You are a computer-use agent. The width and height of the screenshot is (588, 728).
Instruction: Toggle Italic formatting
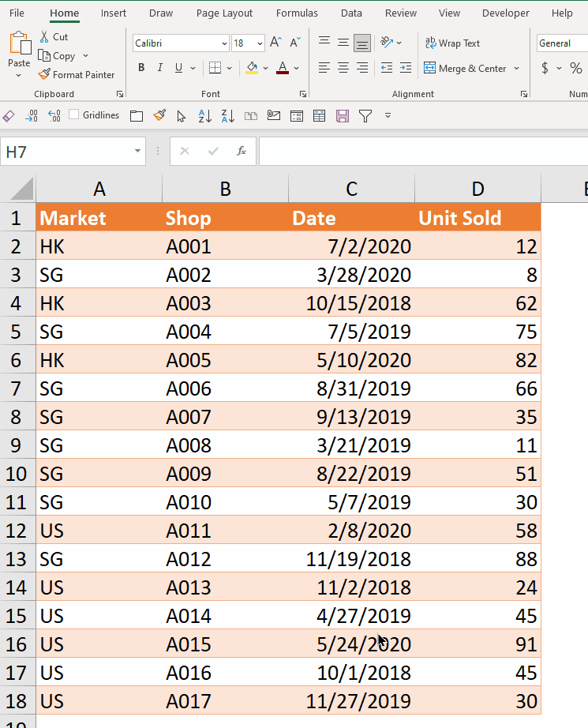(x=160, y=68)
